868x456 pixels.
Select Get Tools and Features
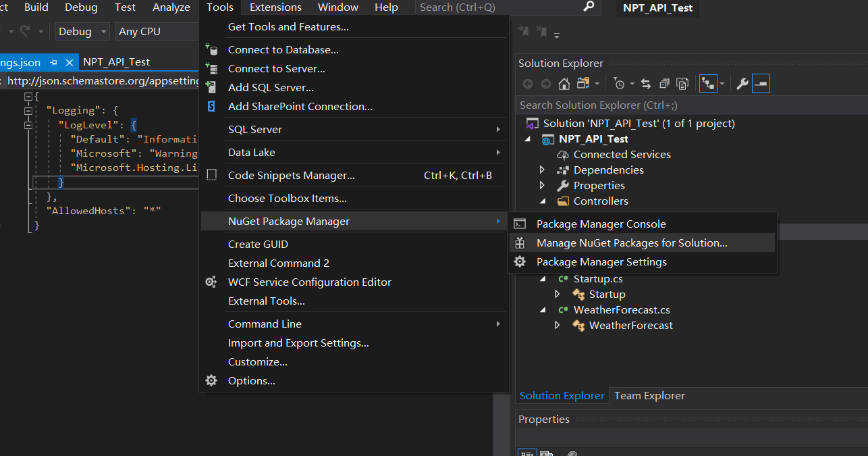pyautogui.click(x=354, y=27)
